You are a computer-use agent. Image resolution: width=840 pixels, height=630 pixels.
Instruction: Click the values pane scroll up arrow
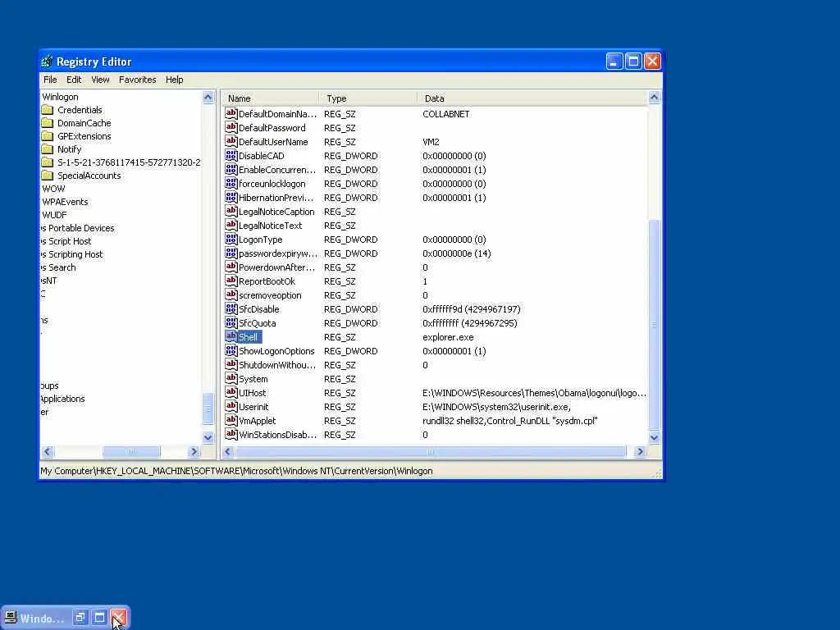(x=654, y=97)
